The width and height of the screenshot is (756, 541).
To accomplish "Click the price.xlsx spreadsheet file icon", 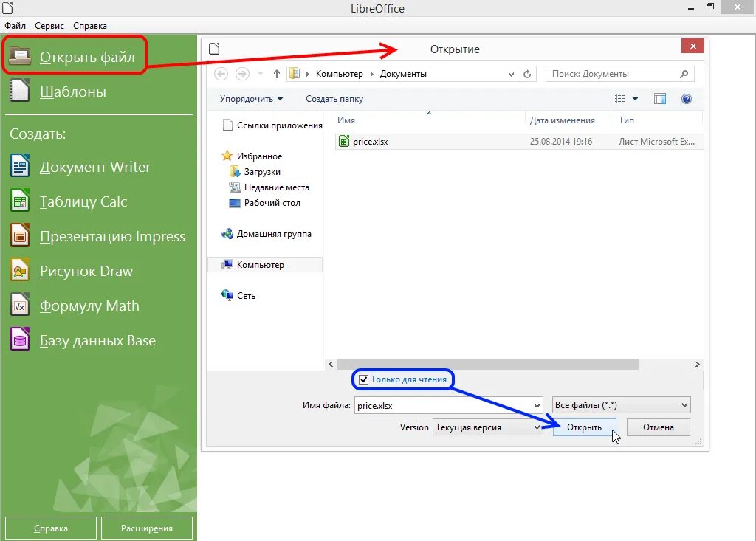I will click(344, 141).
